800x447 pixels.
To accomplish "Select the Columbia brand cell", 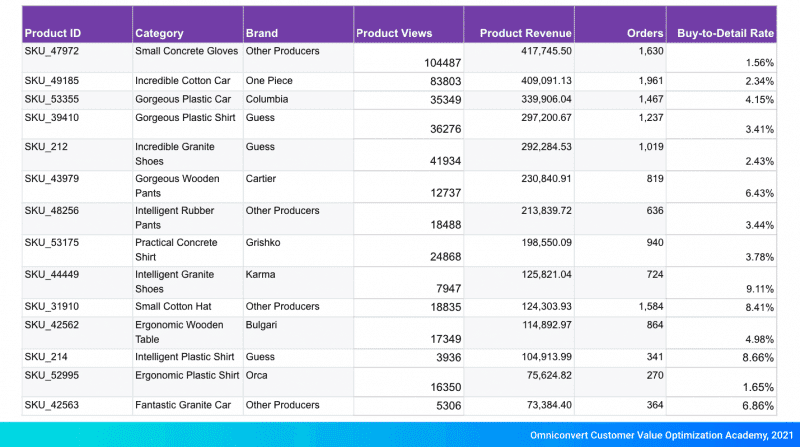I will click(269, 99).
